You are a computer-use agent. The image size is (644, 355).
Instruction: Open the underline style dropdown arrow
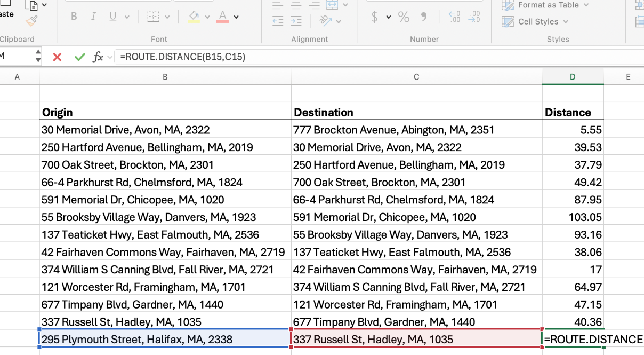[x=127, y=17]
